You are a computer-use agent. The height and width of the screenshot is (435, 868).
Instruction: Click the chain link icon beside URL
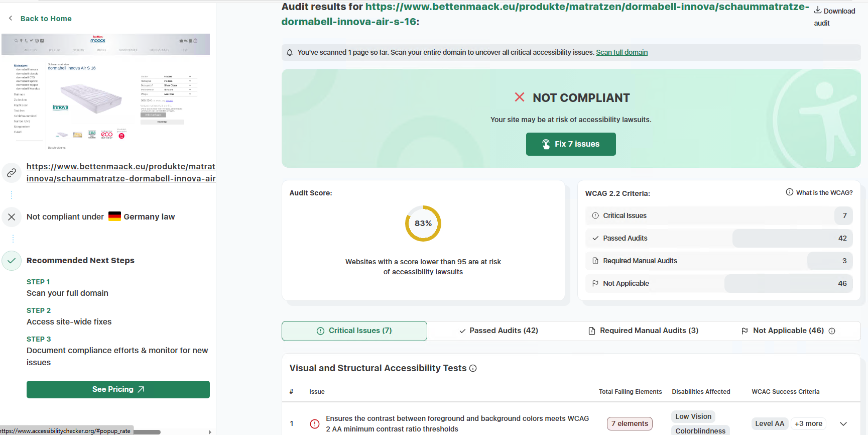pyautogui.click(x=12, y=173)
